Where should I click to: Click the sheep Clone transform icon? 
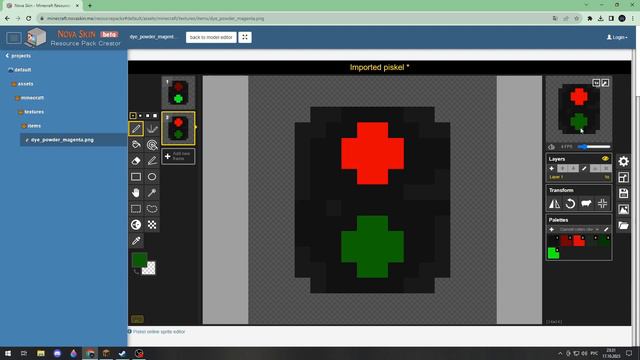point(586,203)
